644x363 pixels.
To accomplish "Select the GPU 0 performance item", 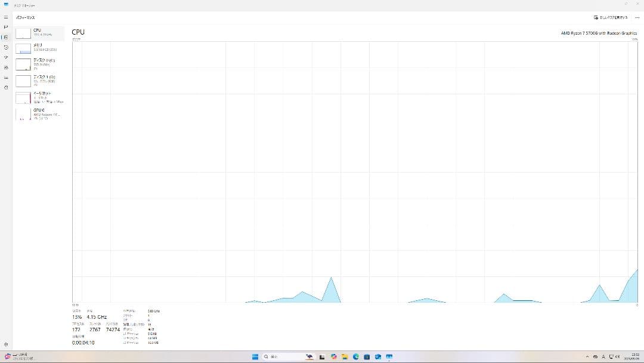I will 39,113.
